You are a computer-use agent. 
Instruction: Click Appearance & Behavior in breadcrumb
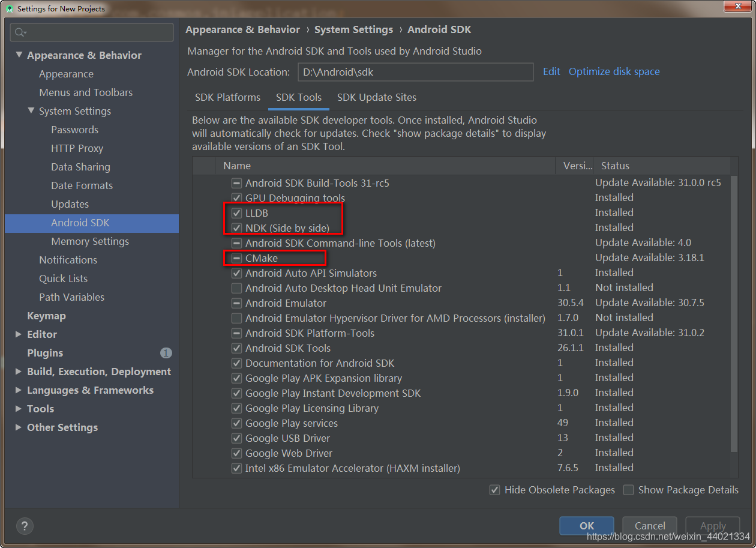tap(242, 29)
